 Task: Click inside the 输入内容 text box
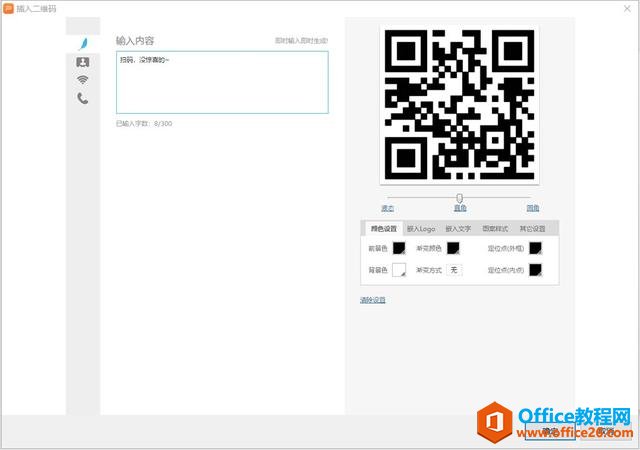pyautogui.click(x=222, y=82)
